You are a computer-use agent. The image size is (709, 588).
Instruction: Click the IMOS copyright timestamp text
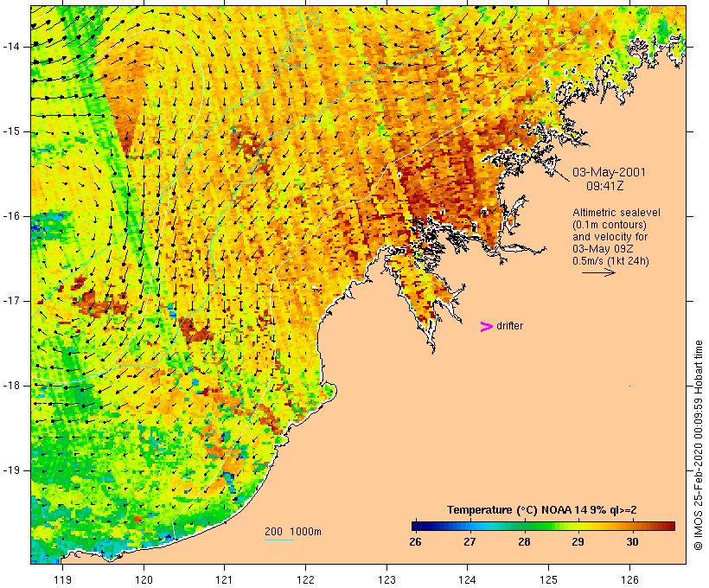point(699,445)
